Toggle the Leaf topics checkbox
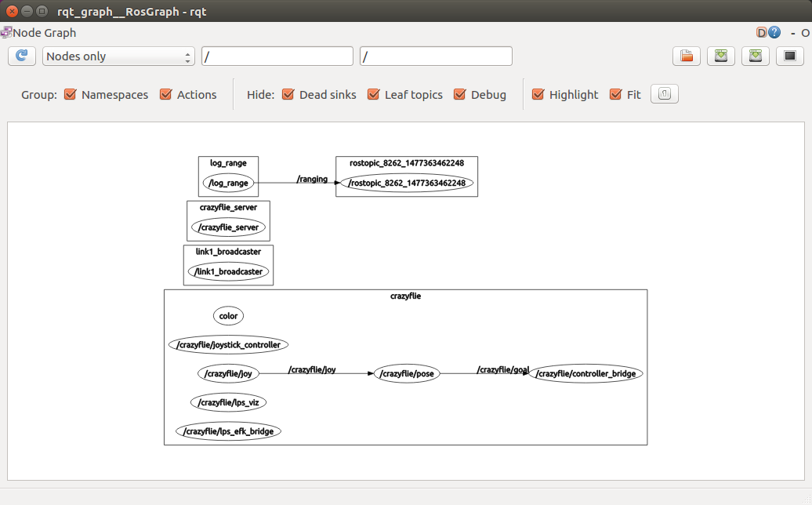This screenshot has width=812, height=505. click(373, 95)
